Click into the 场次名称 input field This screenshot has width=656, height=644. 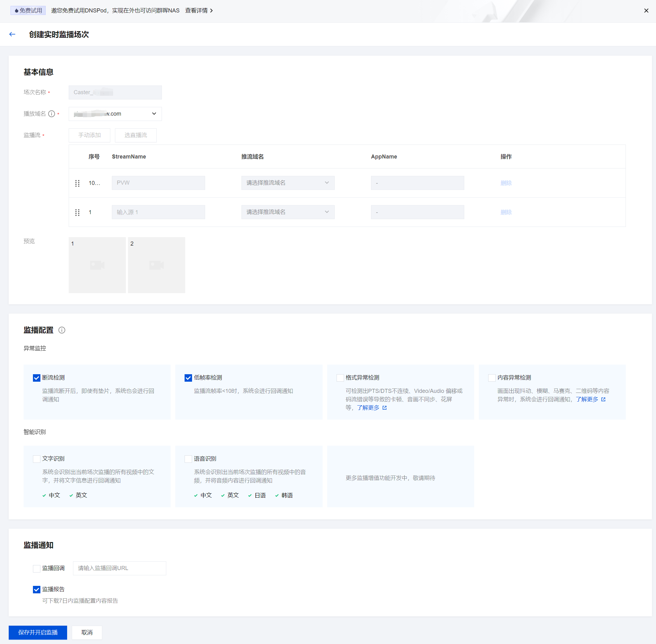[x=115, y=92]
